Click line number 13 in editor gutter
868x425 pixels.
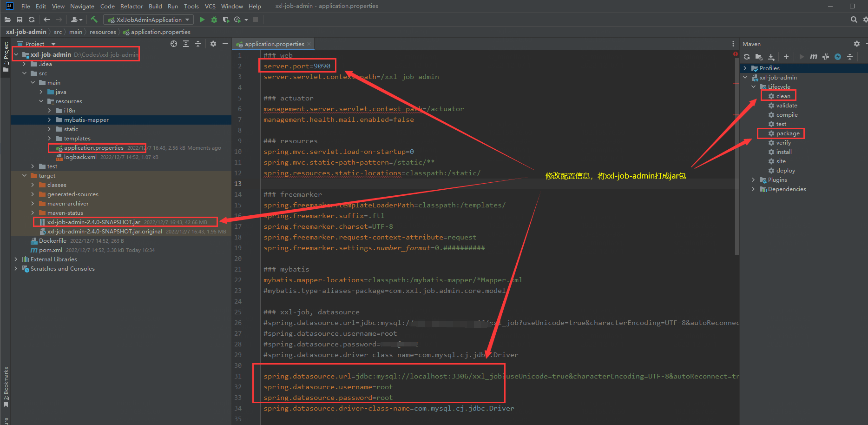point(238,184)
